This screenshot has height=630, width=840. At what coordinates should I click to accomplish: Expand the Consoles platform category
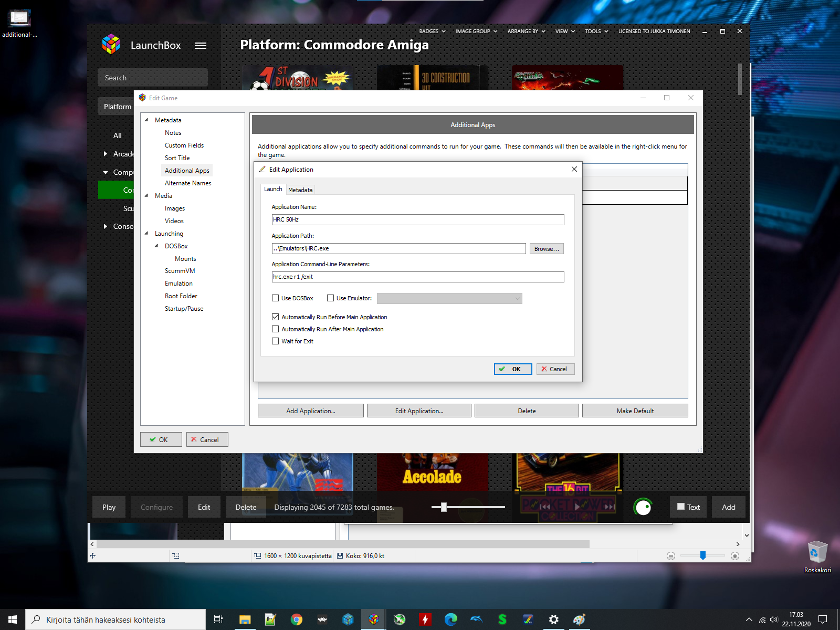tap(106, 226)
